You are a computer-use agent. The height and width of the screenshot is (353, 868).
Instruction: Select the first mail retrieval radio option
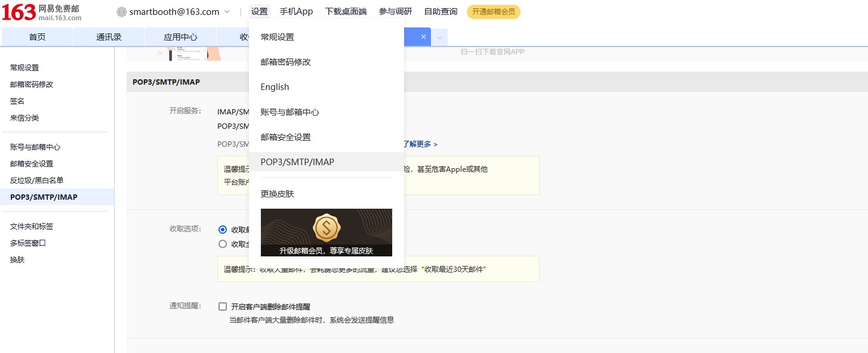[x=223, y=230]
